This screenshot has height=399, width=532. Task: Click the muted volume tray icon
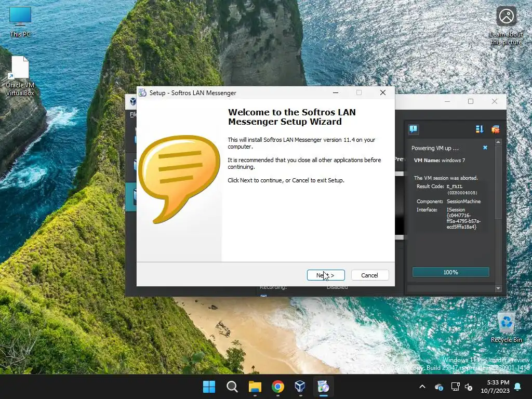pos(469,387)
